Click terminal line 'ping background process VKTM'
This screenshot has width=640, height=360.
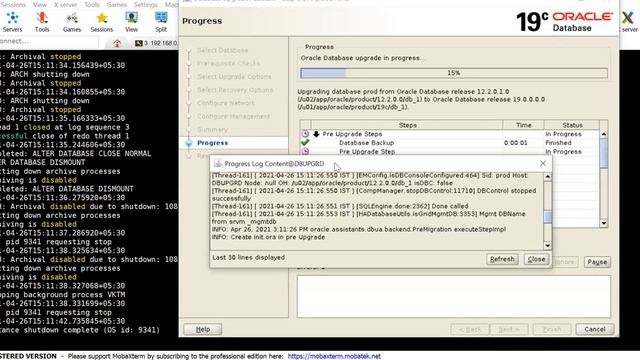(x=62, y=295)
